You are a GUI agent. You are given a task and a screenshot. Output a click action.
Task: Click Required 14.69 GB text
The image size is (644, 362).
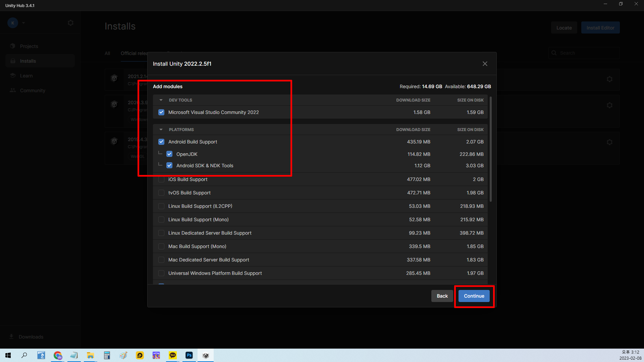pos(421,86)
